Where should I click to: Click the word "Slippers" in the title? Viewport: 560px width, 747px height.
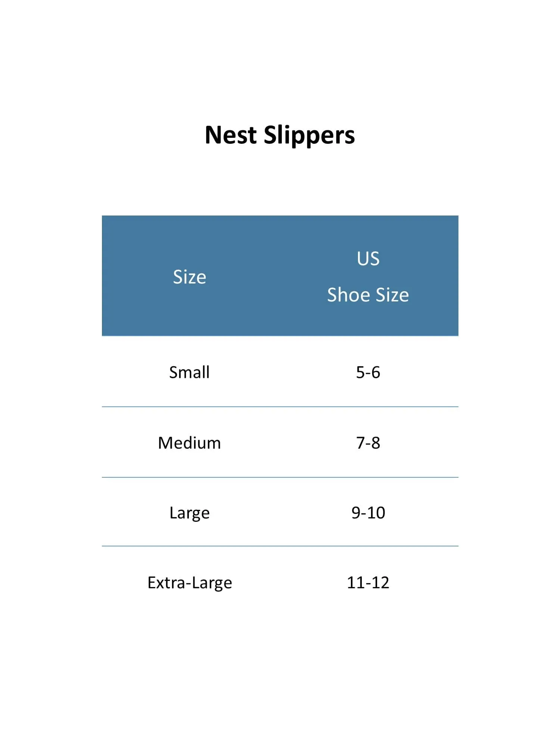tap(309, 136)
